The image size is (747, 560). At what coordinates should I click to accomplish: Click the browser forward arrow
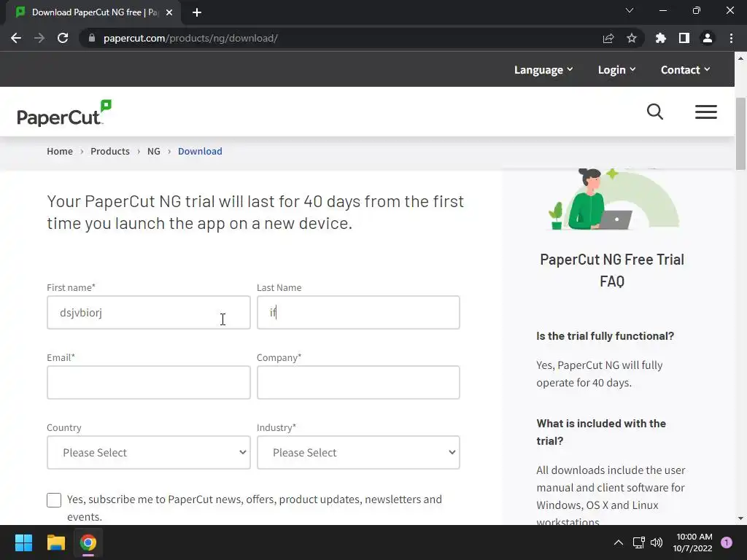click(39, 38)
